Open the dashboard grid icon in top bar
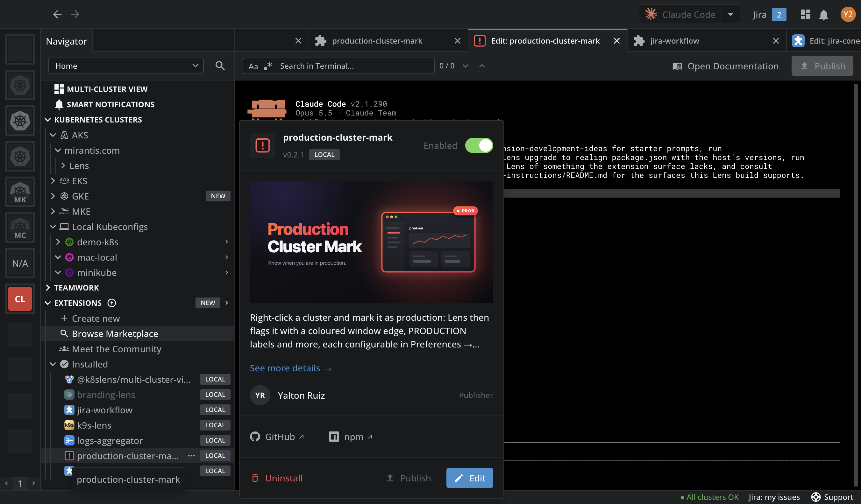Image resolution: width=861 pixels, height=504 pixels. 805,14
